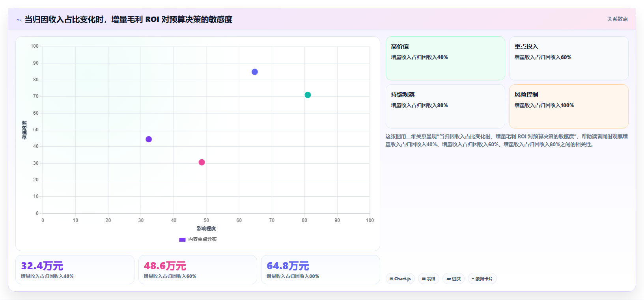Click the Chart.js tag icon

(391, 279)
